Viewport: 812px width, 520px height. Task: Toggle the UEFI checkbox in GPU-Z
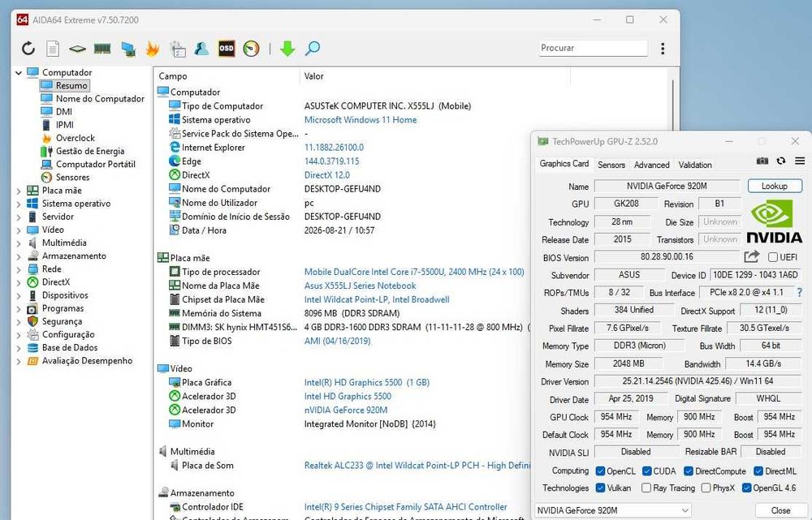point(773,257)
